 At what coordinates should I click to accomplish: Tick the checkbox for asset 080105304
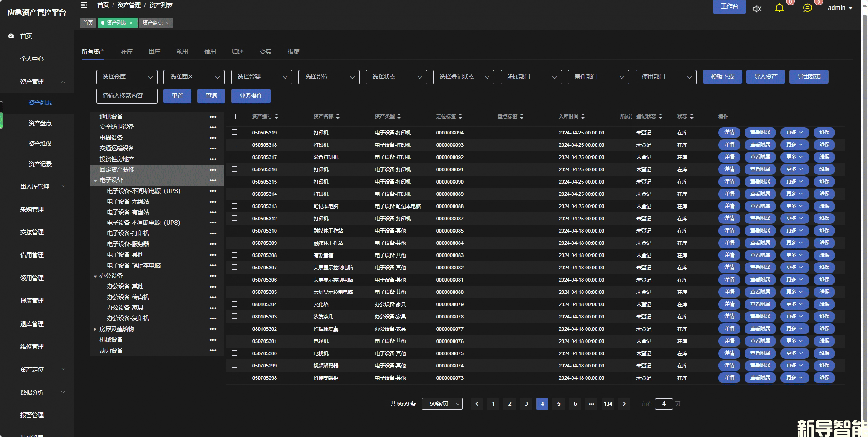coord(234,304)
